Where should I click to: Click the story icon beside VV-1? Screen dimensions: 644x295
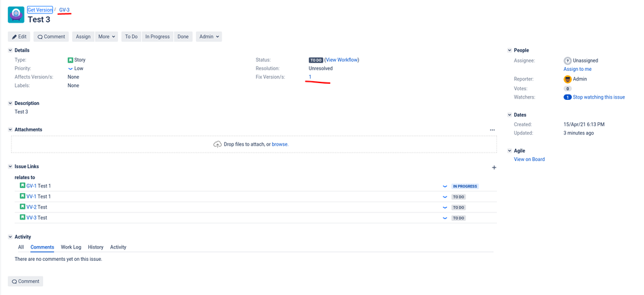(x=23, y=196)
